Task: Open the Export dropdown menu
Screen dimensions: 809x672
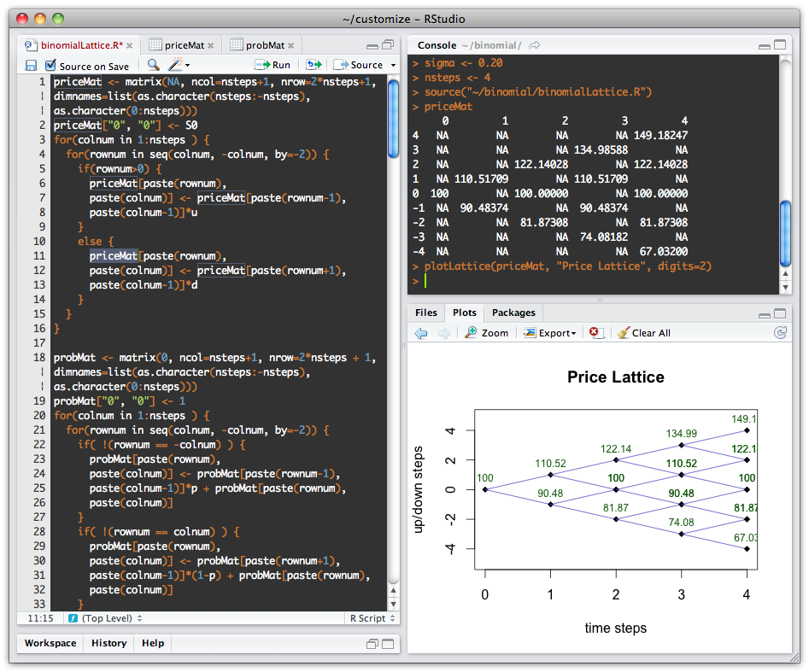Action: click(550, 333)
